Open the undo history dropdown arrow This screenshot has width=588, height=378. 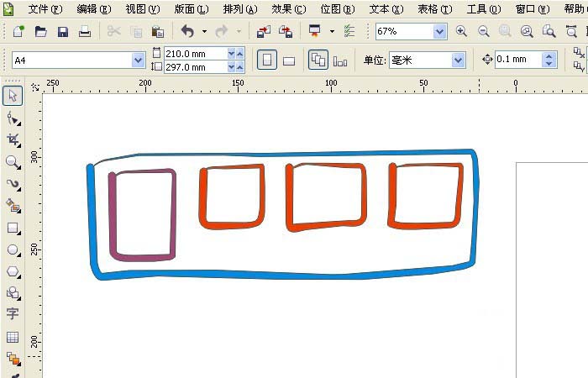204,32
